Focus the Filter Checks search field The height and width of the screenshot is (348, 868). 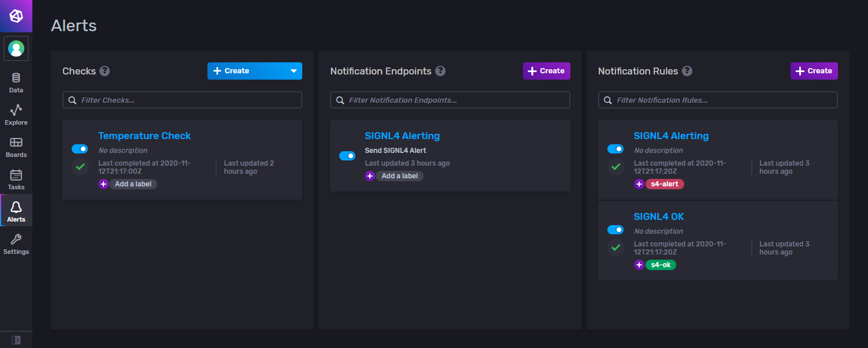[x=182, y=100]
